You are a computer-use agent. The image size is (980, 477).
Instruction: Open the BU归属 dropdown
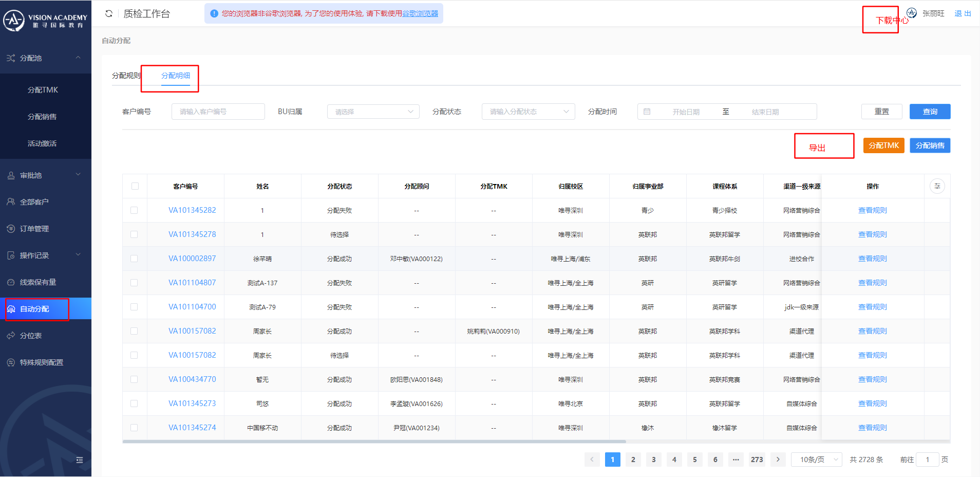[373, 112]
